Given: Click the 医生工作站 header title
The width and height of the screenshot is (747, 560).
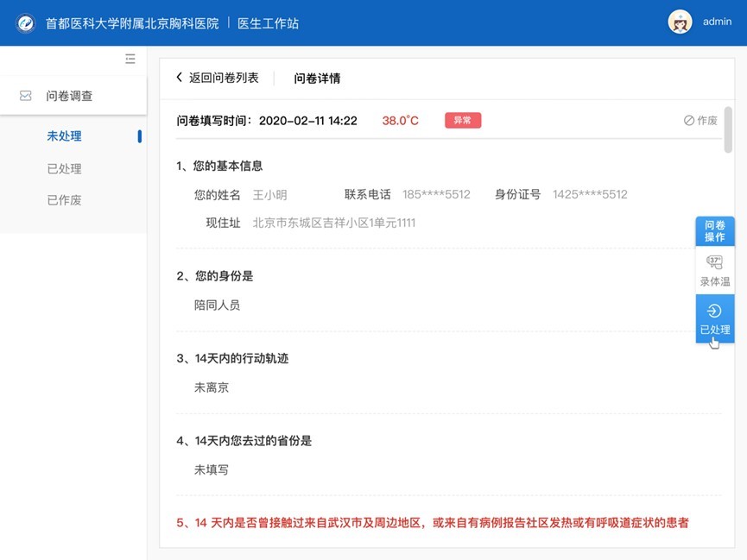Looking at the screenshot, I should (268, 23).
